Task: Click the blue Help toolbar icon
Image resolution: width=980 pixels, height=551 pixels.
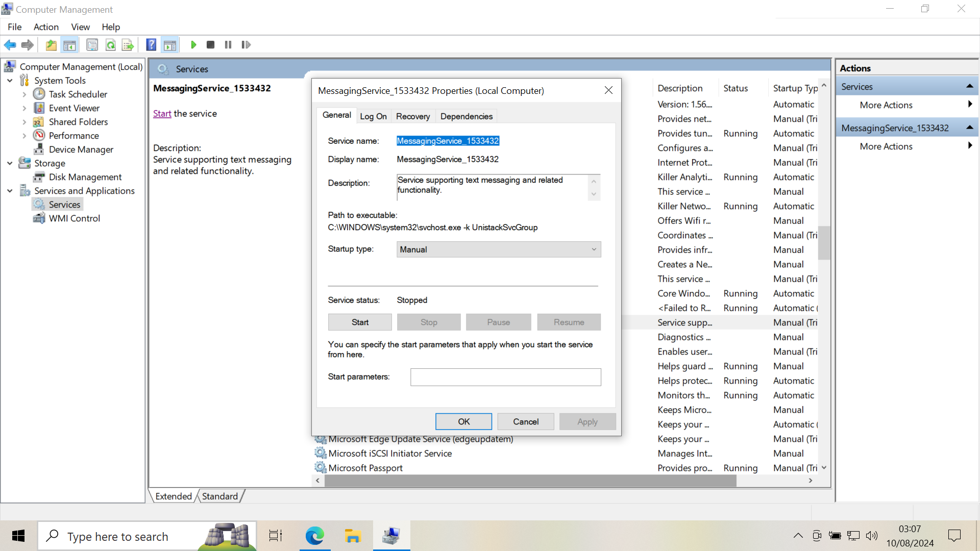Action: pyautogui.click(x=151, y=45)
